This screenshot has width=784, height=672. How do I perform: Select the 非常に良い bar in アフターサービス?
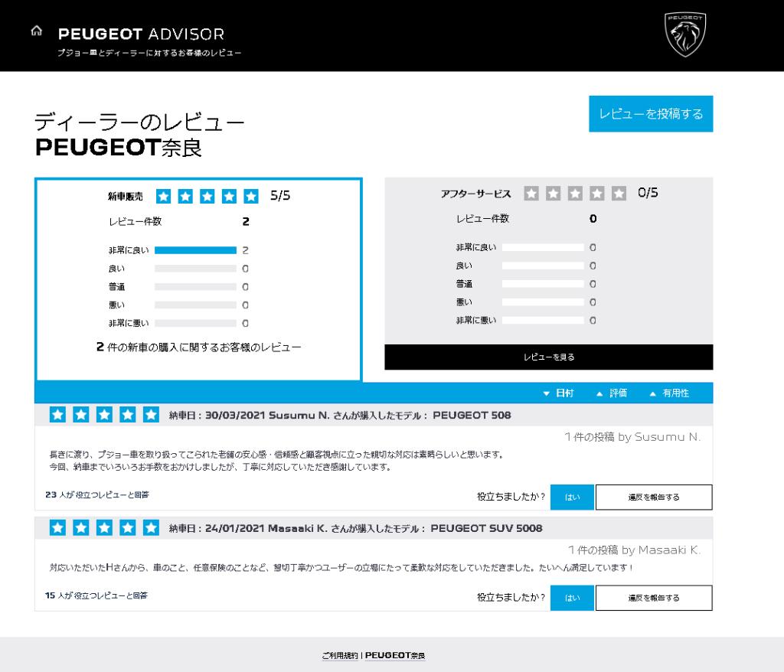[543, 247]
